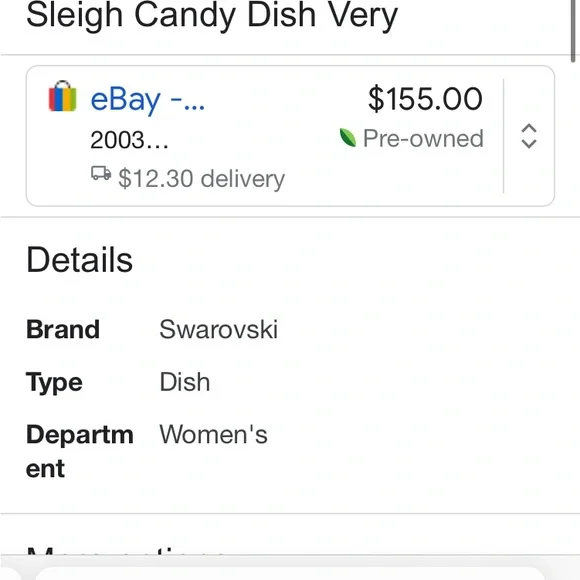Screen dimensions: 580x580
Task: Click the $12.30 delivery text
Action: pyautogui.click(x=202, y=179)
